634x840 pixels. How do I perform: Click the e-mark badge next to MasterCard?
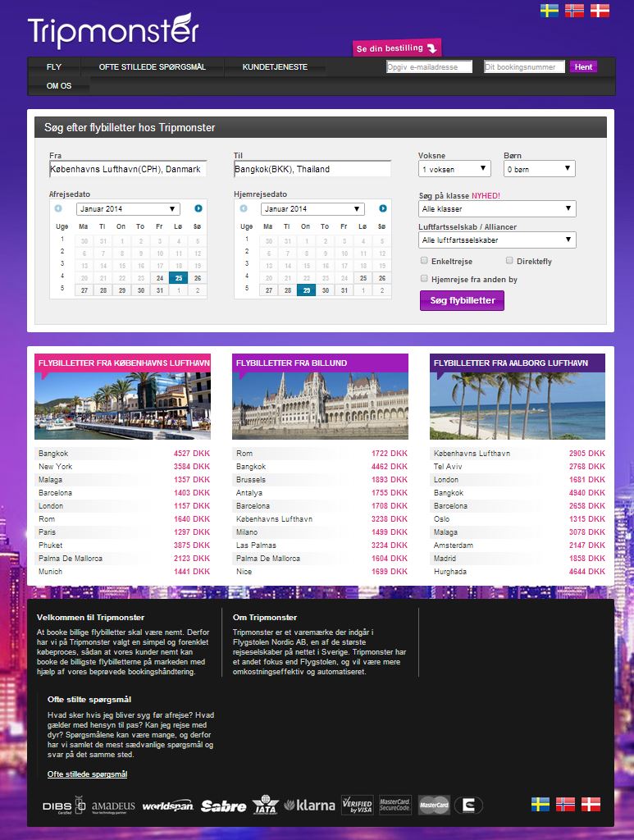(468, 806)
